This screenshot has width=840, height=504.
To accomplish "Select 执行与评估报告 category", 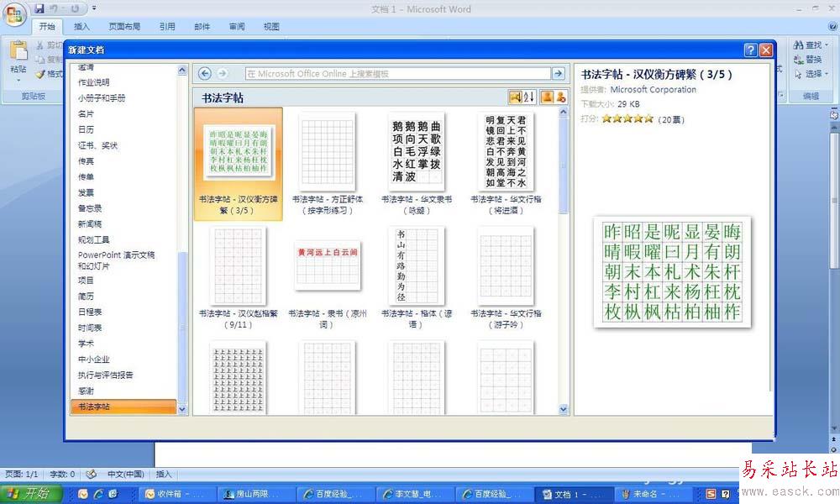I will pyautogui.click(x=106, y=375).
